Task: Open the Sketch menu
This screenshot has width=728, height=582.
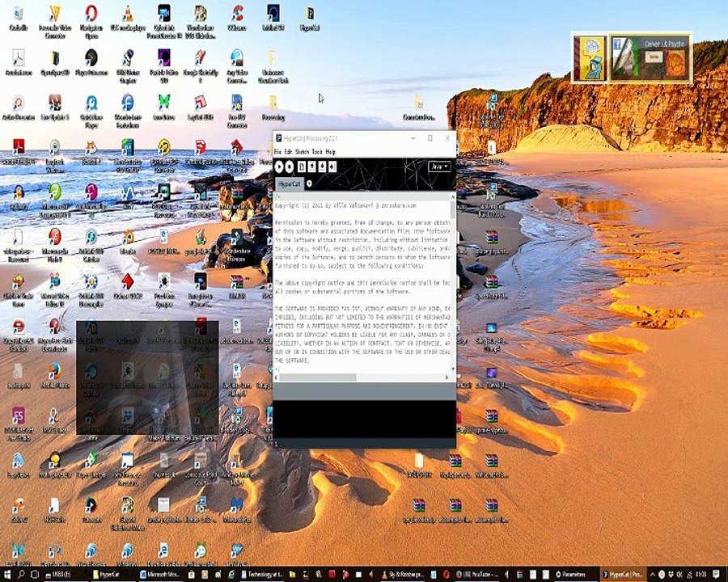Action: pyautogui.click(x=302, y=152)
